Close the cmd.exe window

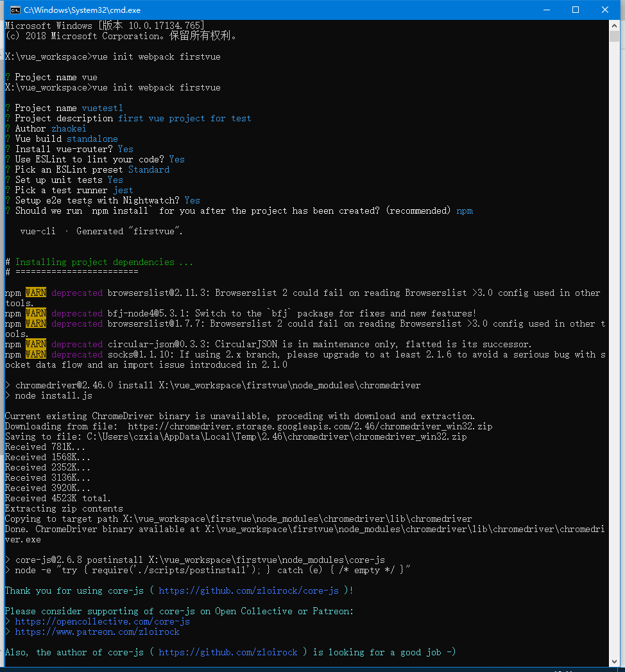[605, 10]
